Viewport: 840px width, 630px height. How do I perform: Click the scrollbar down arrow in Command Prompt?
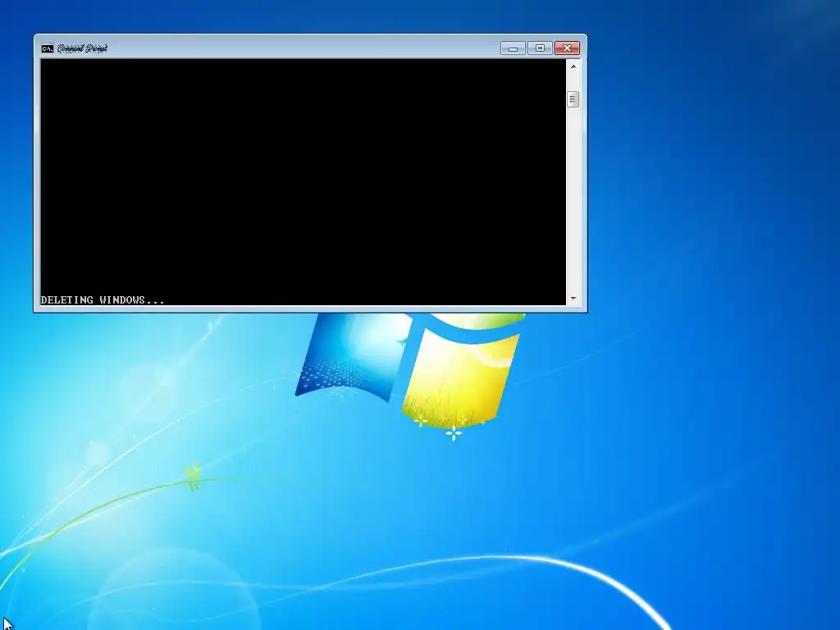point(573,299)
